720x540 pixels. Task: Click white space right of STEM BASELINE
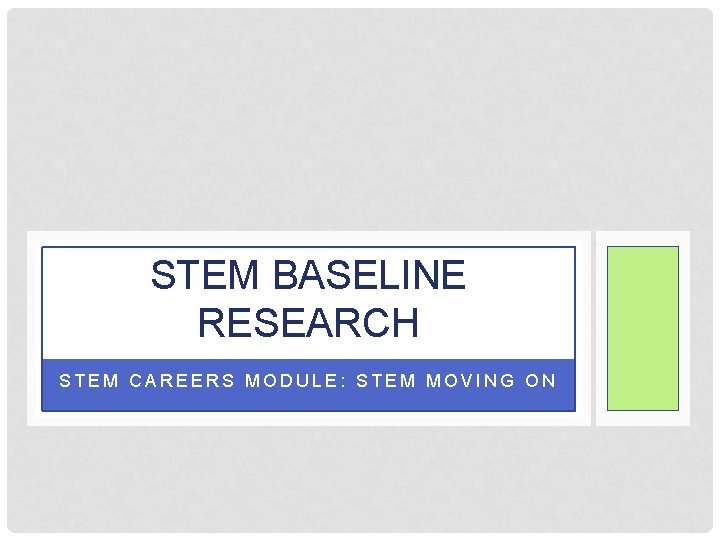[x=520, y=275]
